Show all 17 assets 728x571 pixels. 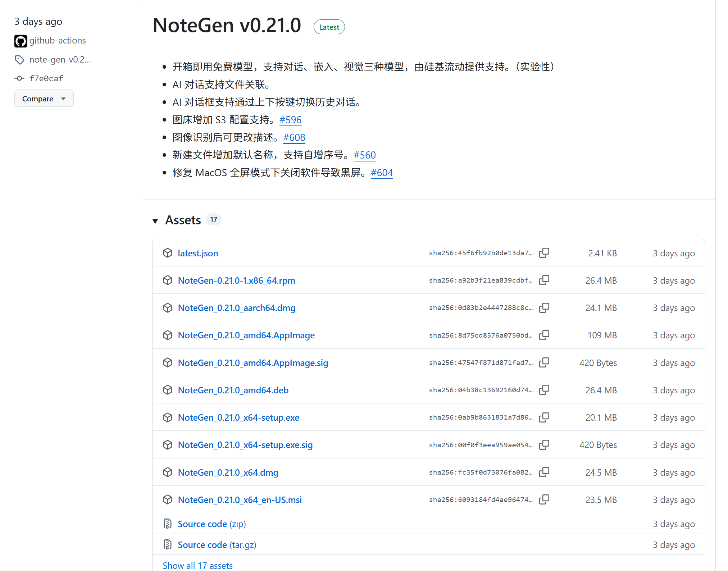(x=197, y=565)
